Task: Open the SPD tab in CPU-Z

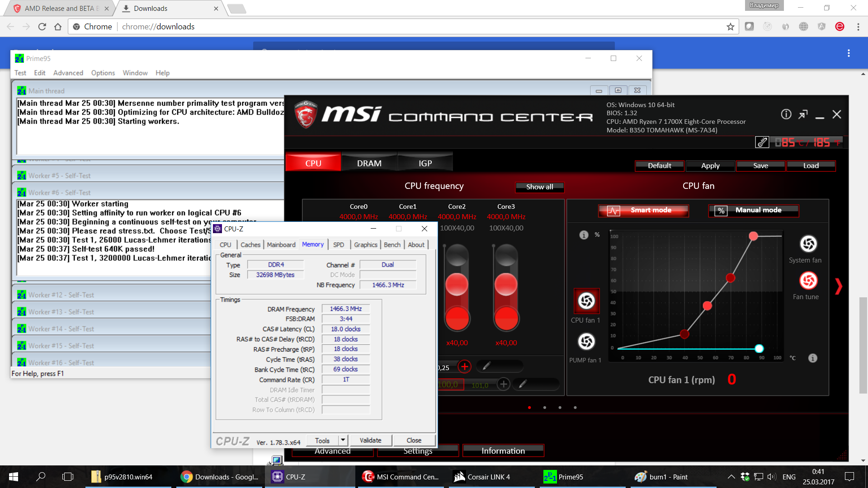Action: (338, 245)
